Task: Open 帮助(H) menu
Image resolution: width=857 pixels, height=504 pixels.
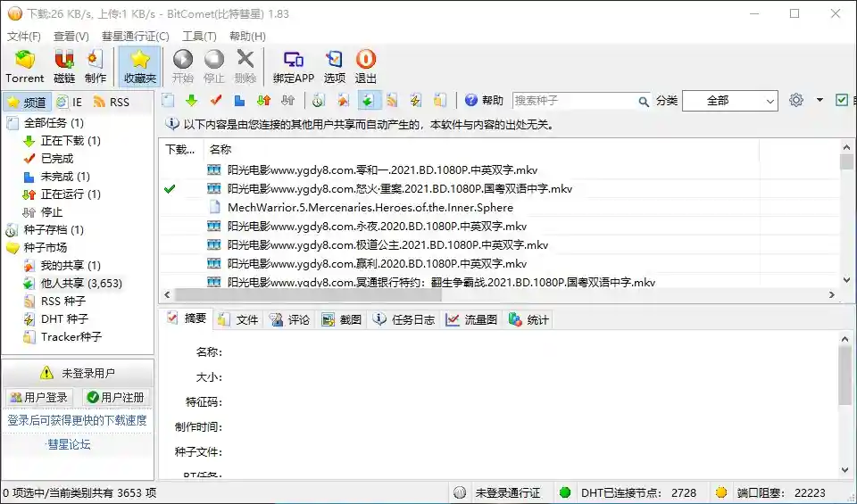Action: [x=247, y=36]
